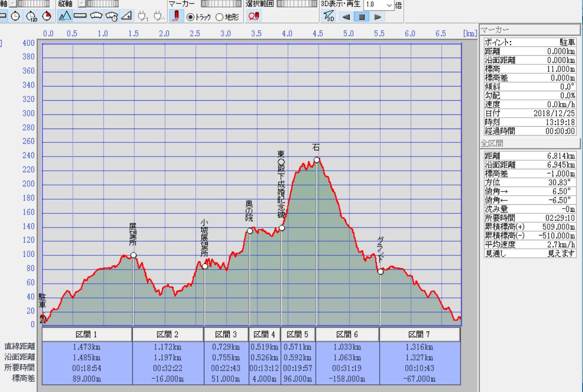Click the 小城展望所 waypoint circle on graph
This screenshot has height=392, width=583.
[x=205, y=266]
